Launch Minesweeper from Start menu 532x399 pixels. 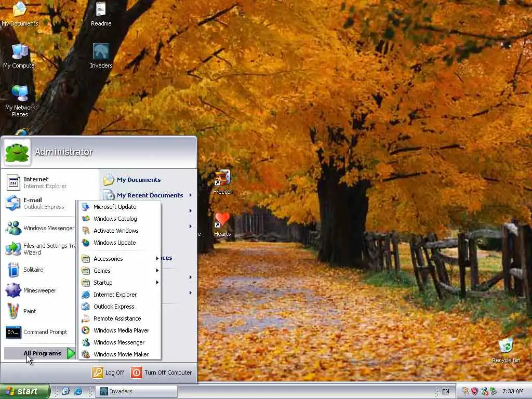pos(40,290)
